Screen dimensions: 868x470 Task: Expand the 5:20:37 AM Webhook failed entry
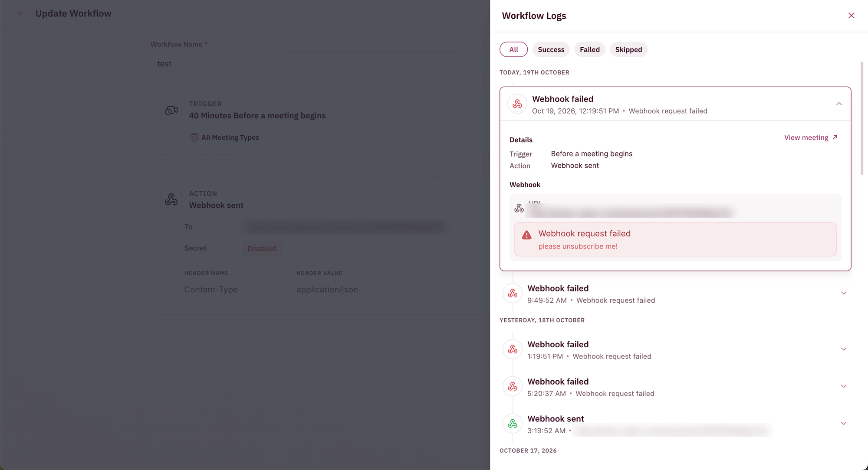[x=844, y=387]
